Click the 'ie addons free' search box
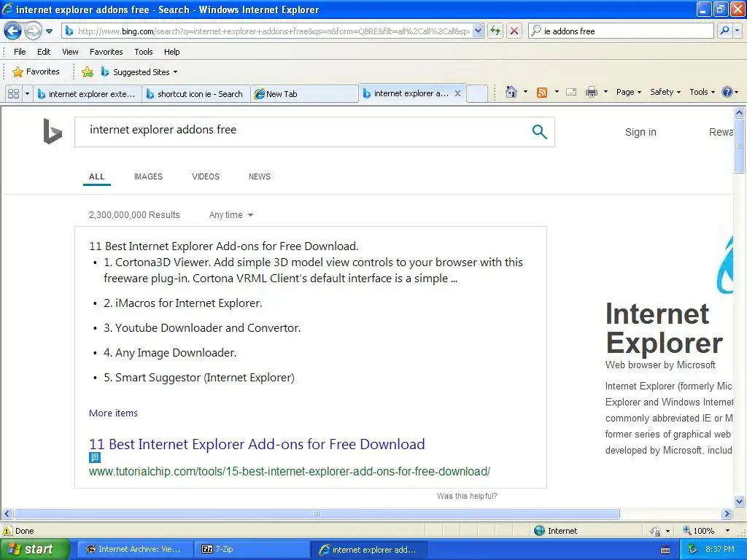This screenshot has width=747, height=560. (621, 31)
